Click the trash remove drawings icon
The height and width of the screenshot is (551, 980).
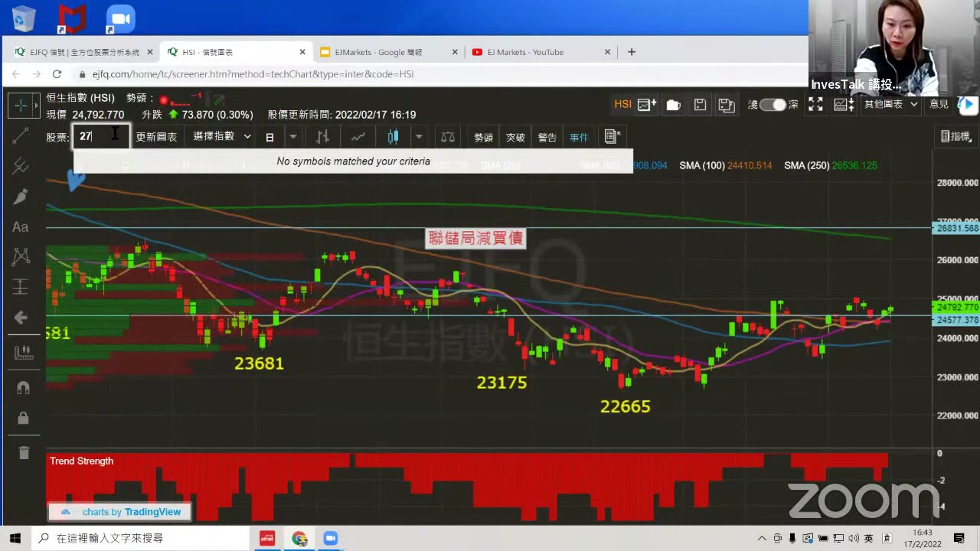tap(23, 453)
